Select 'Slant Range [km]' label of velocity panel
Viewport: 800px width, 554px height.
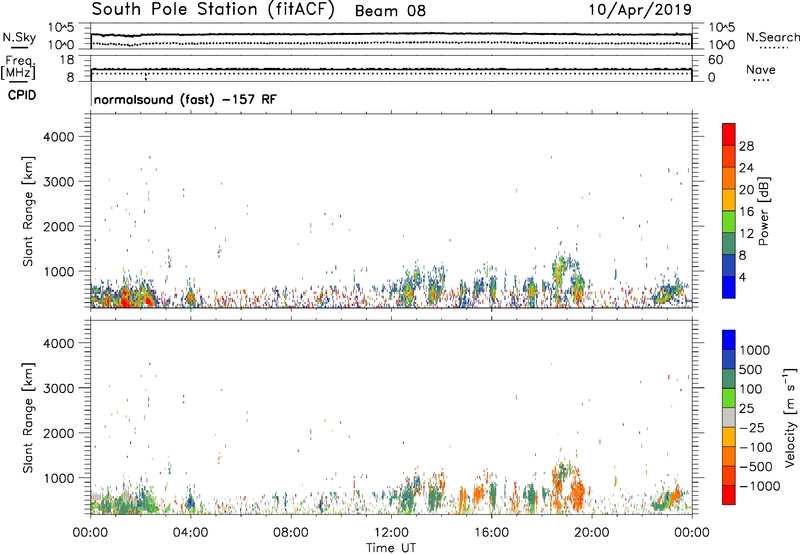pyautogui.click(x=28, y=418)
